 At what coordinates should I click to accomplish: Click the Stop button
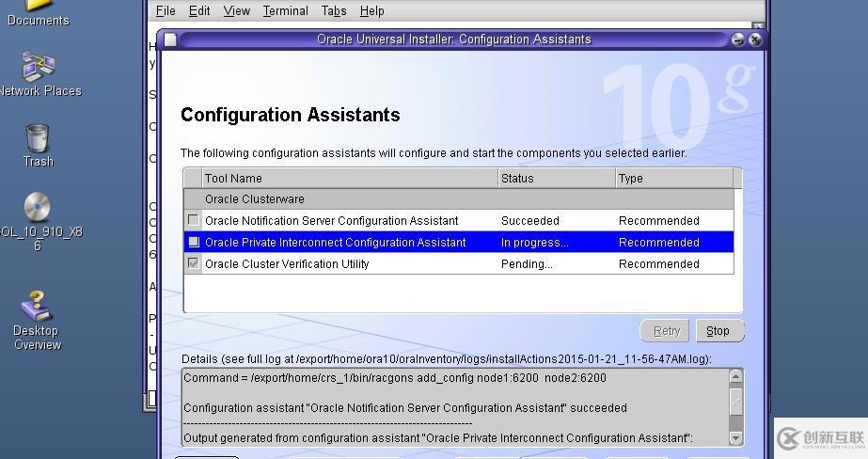718,331
